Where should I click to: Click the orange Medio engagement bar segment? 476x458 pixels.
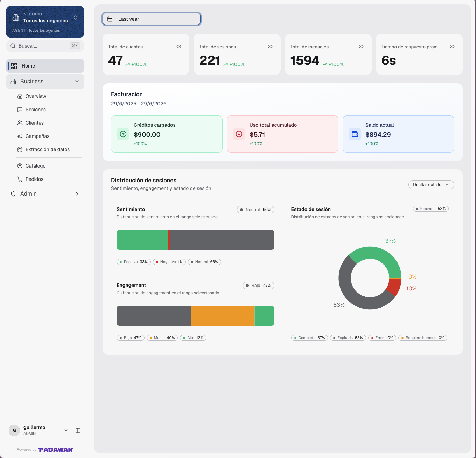223,316
